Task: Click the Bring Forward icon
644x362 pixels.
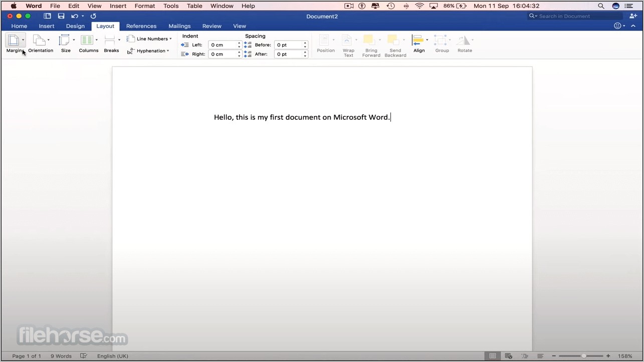Action: coord(369,40)
